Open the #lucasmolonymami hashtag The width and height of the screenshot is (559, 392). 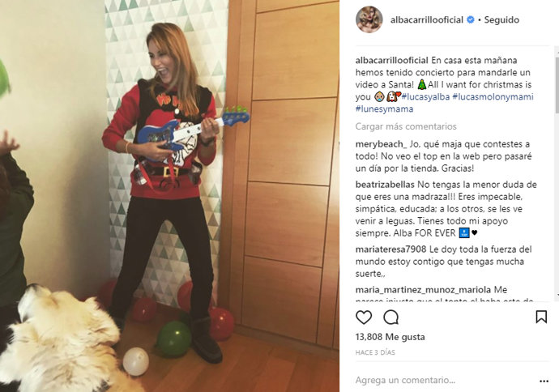click(x=493, y=96)
